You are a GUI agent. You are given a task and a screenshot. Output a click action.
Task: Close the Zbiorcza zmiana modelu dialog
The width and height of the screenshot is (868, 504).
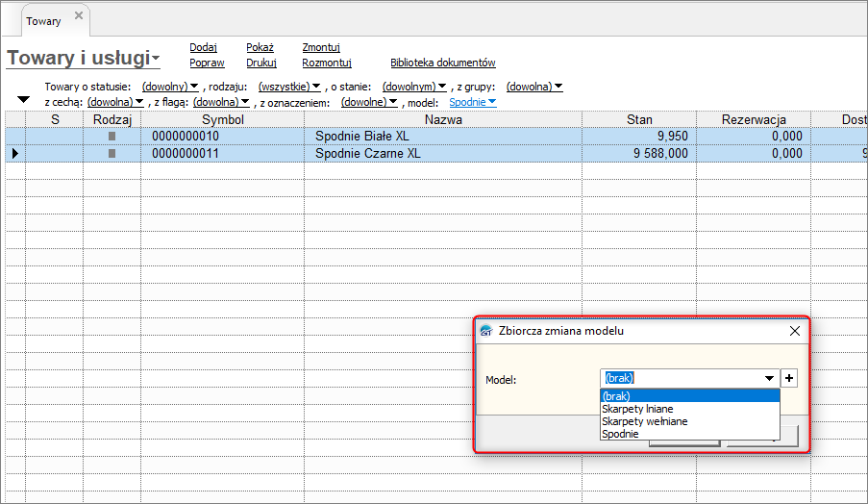click(795, 331)
